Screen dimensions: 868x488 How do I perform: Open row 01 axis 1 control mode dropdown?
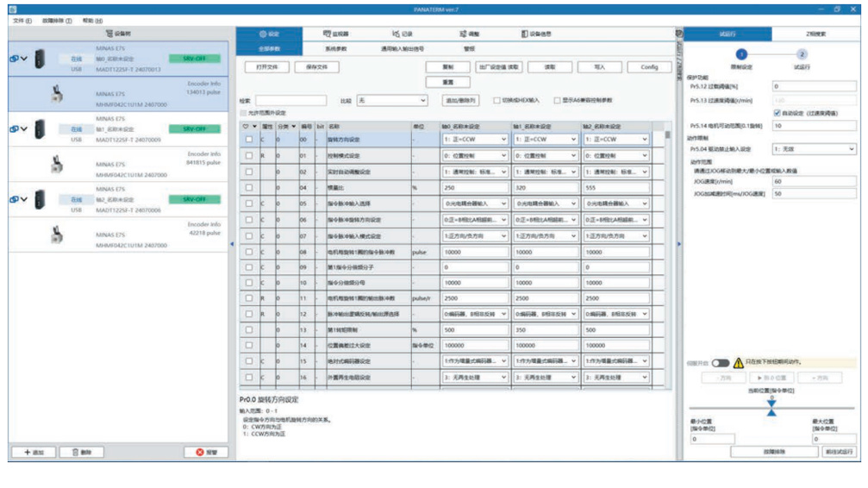546,156
